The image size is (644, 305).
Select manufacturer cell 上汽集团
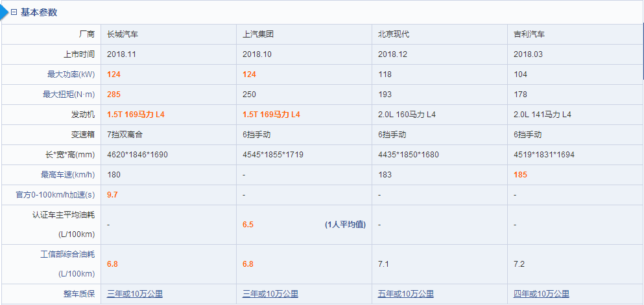click(258, 34)
